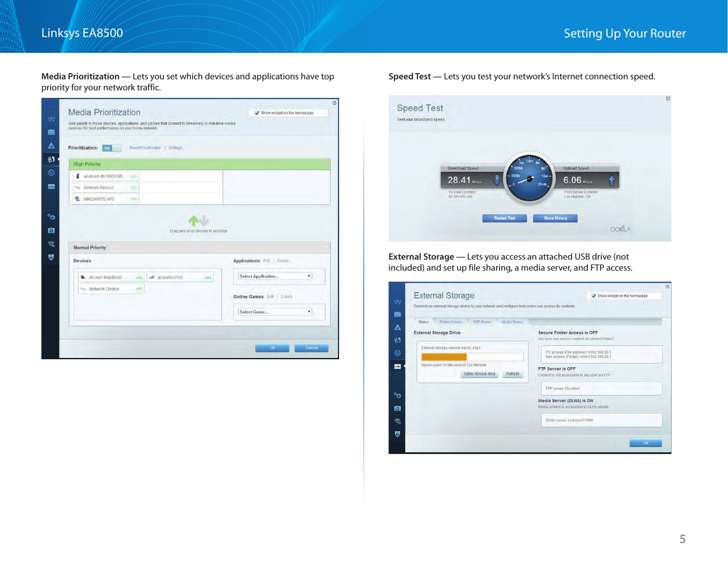The width and height of the screenshot is (728, 562).
Task: Select the android-db1885199 high priority device
Action: point(105,176)
